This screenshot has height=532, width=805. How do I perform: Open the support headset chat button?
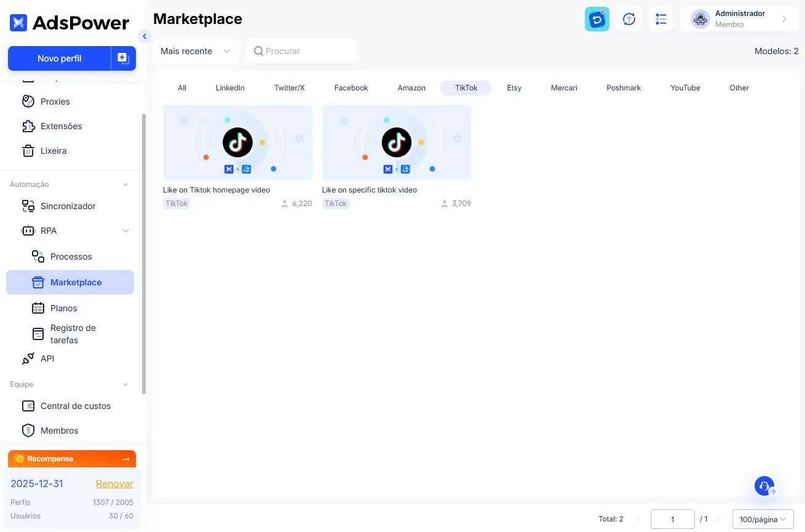764,486
